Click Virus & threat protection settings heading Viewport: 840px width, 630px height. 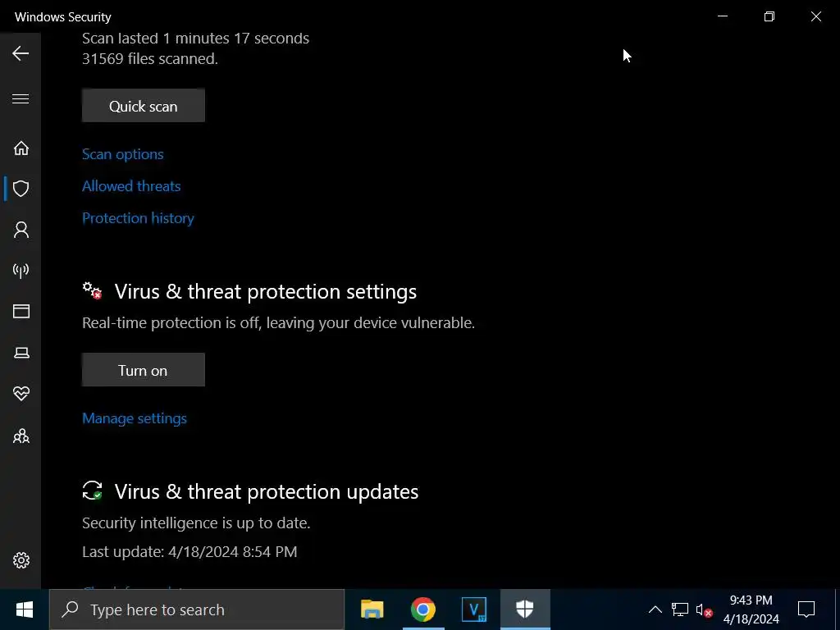tap(265, 291)
